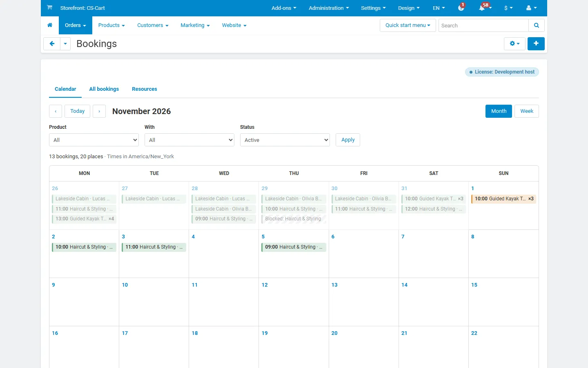Open the Products menu
Screen dimensions: 588x368
pos(111,25)
